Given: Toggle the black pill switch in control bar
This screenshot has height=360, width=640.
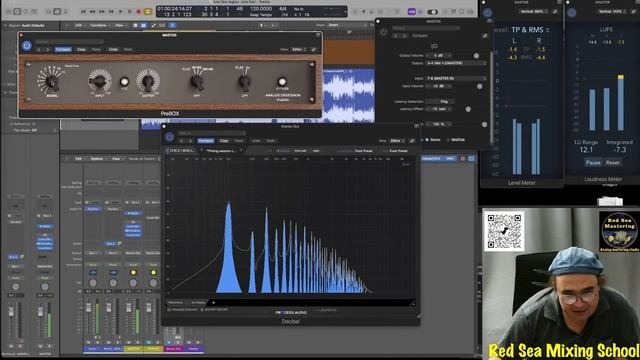Looking at the screenshot, I should tap(432, 12).
